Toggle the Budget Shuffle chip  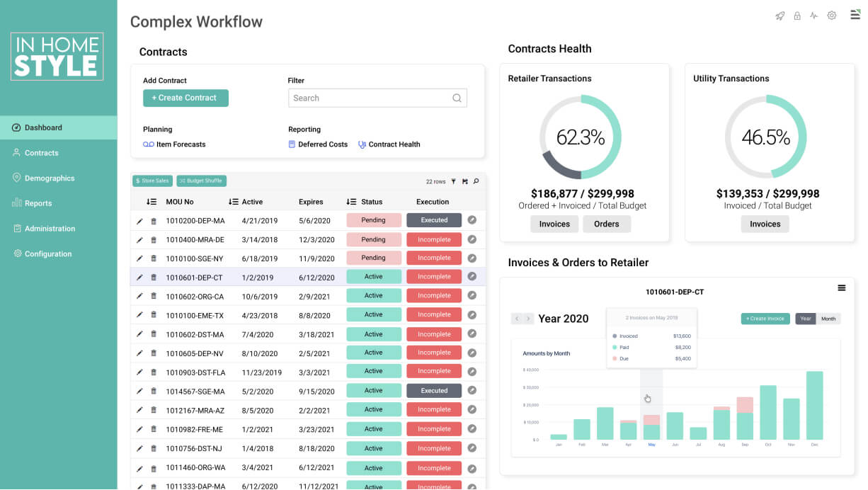(x=201, y=181)
